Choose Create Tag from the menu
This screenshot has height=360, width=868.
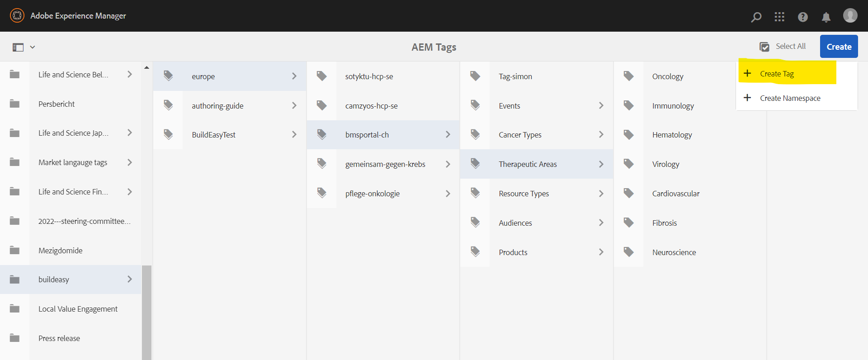click(797, 73)
